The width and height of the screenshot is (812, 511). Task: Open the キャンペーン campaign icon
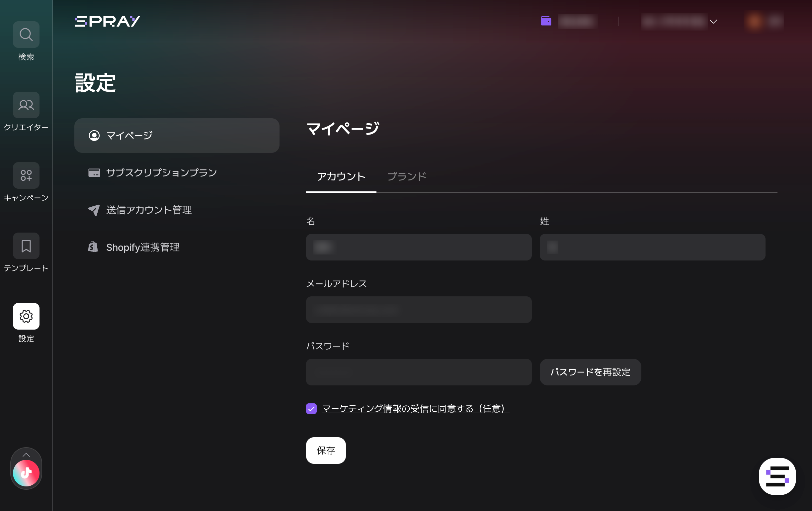tap(26, 175)
